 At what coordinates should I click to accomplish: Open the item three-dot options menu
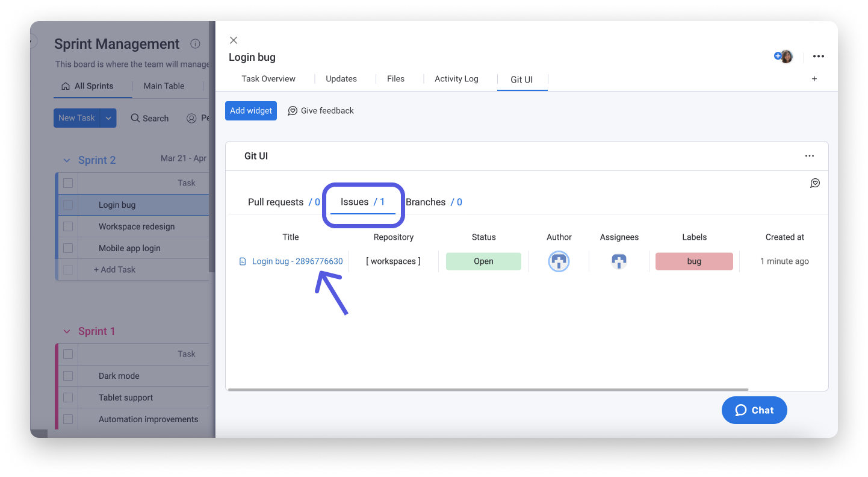[x=818, y=56]
